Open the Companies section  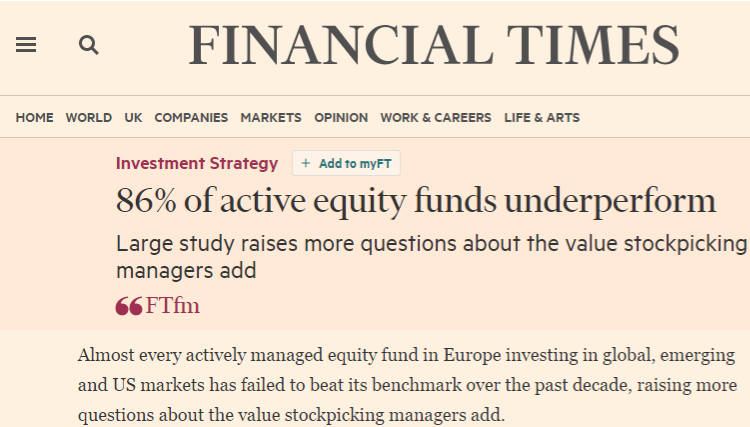pos(191,118)
